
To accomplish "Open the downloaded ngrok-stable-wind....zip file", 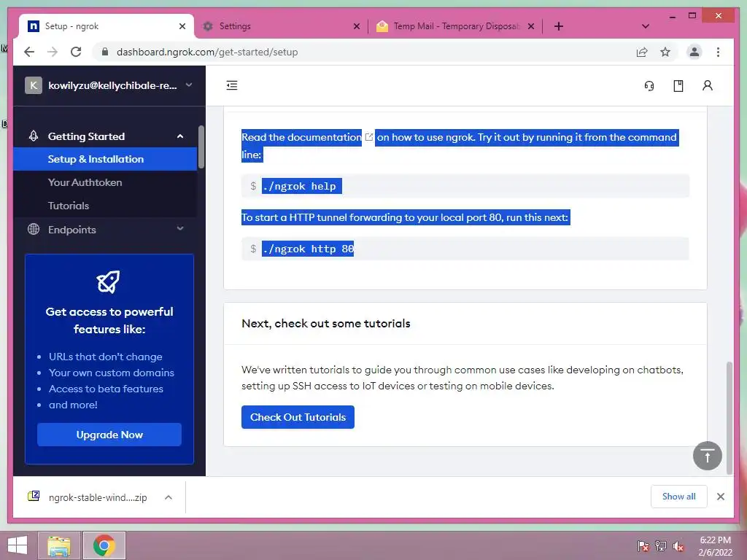I will 98,497.
